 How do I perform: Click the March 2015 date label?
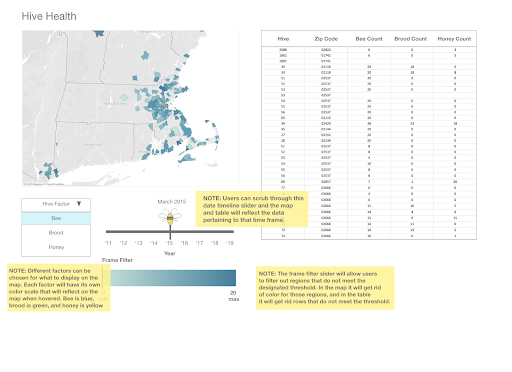point(172,202)
